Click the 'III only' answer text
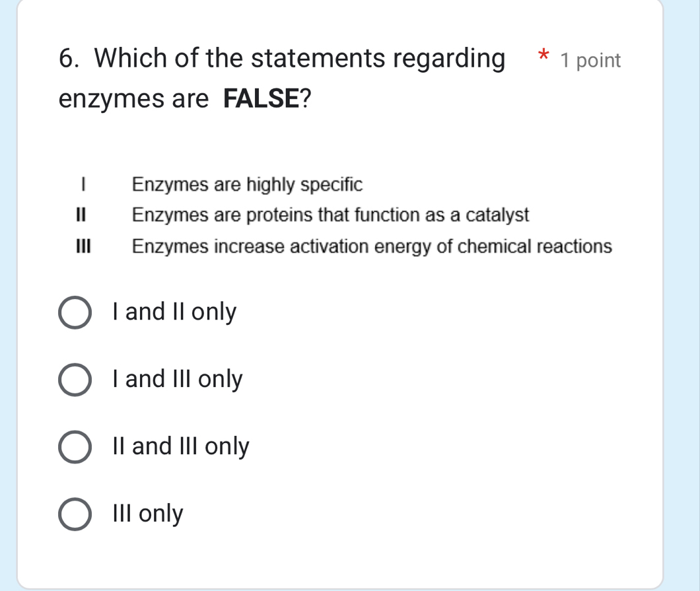The image size is (700, 591). (147, 514)
